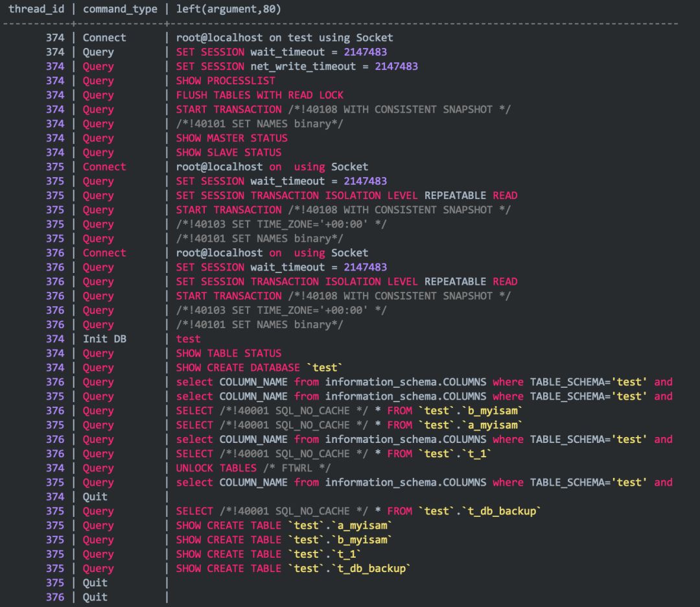The image size is (700, 607).
Task: Click the SELECT from `test`.`t_db_backup` query
Action: 358,511
